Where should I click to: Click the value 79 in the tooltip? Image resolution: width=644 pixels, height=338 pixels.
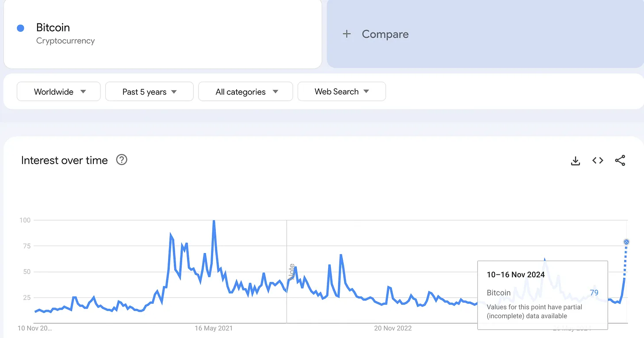coord(594,292)
